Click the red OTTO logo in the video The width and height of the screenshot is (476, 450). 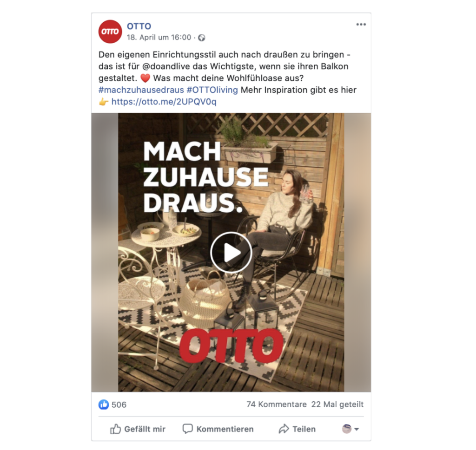pos(231,346)
